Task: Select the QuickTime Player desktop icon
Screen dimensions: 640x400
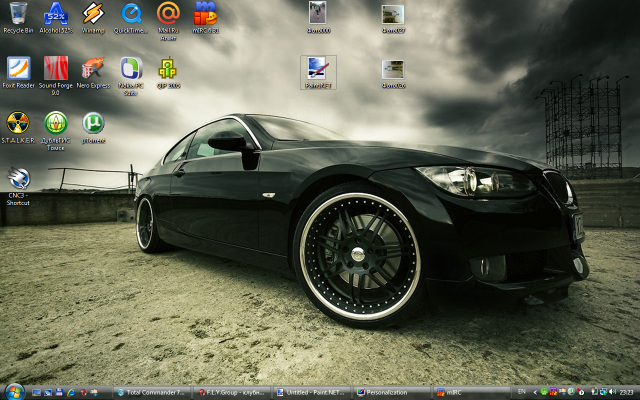Action: 131,18
